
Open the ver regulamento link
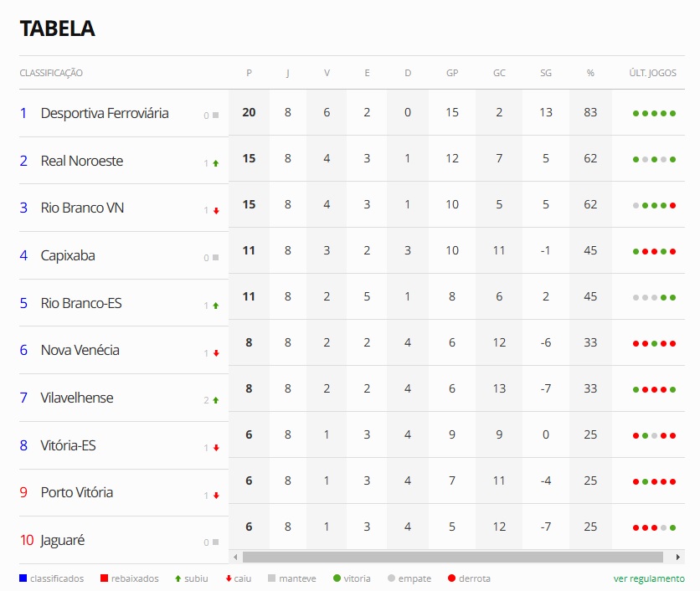tap(649, 578)
